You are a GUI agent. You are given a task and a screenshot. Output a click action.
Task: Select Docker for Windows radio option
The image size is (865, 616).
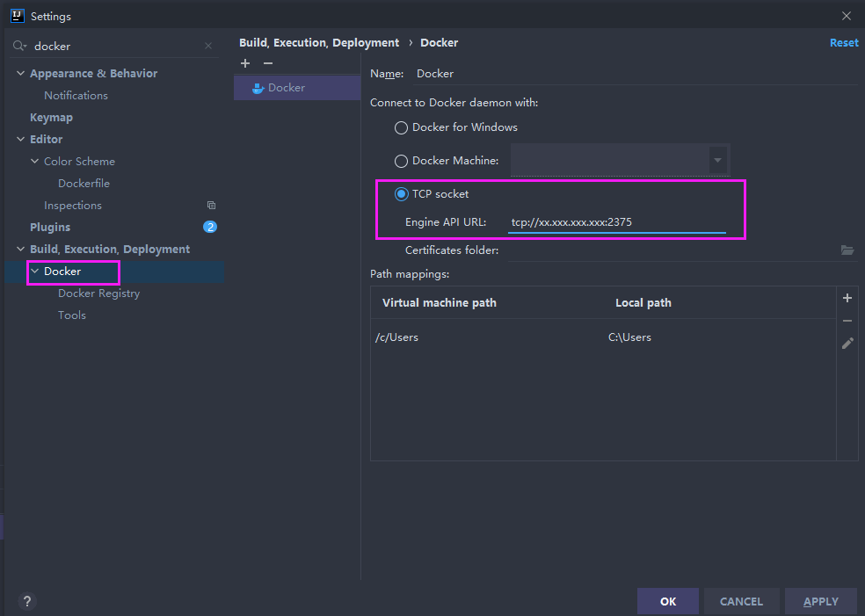(x=401, y=128)
